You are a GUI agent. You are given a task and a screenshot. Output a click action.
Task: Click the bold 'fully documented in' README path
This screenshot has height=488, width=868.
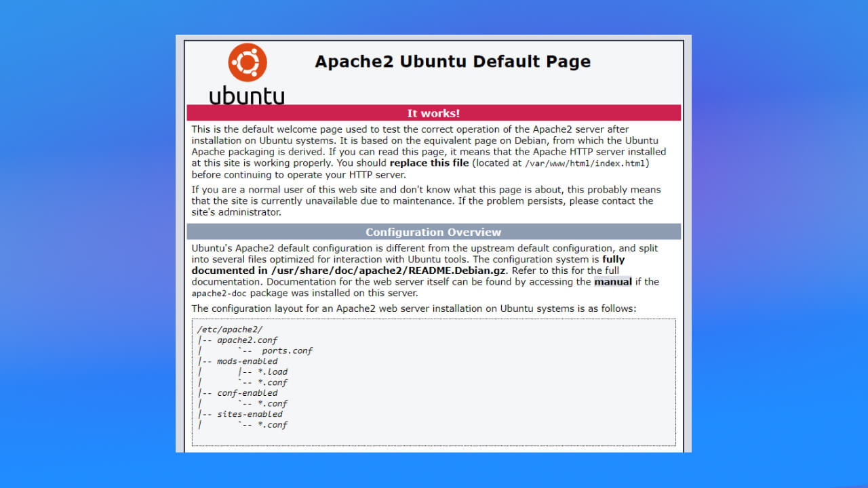click(x=408, y=265)
